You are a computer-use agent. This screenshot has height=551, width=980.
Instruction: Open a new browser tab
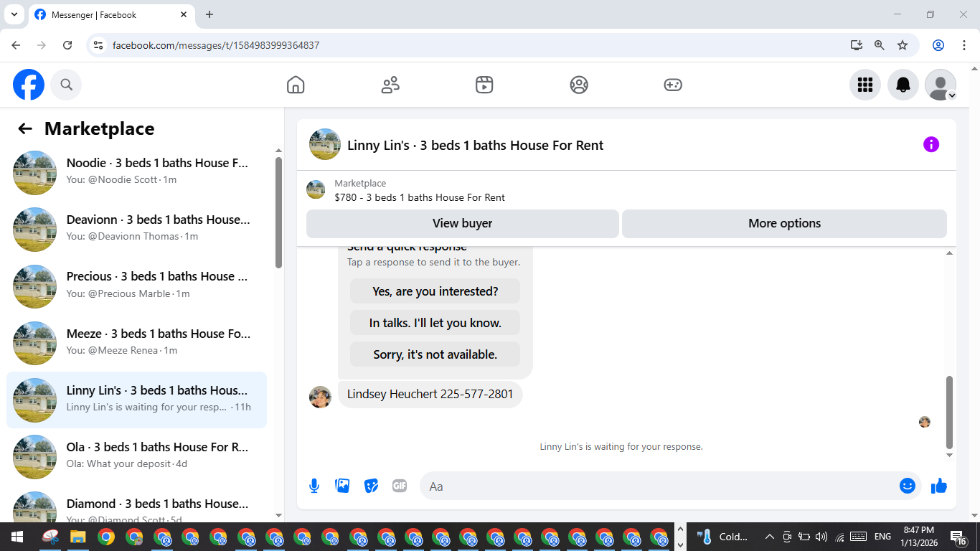tap(209, 14)
